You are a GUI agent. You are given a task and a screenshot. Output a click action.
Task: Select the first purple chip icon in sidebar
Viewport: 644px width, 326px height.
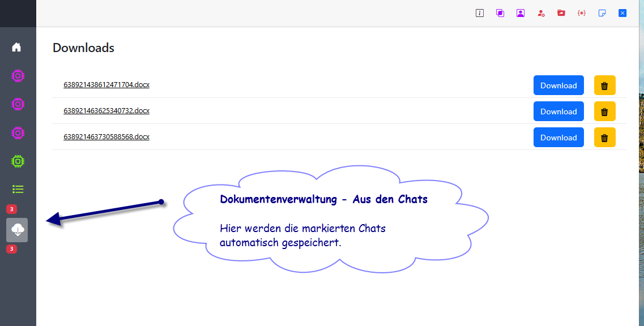click(18, 75)
